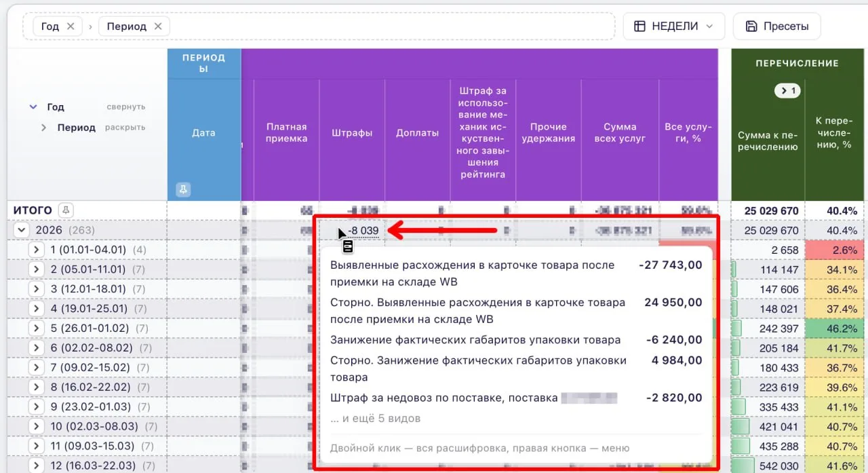Screen dimensions: 868x473
Task: Toggle the chevron before Период in tree
Action: tap(43, 128)
